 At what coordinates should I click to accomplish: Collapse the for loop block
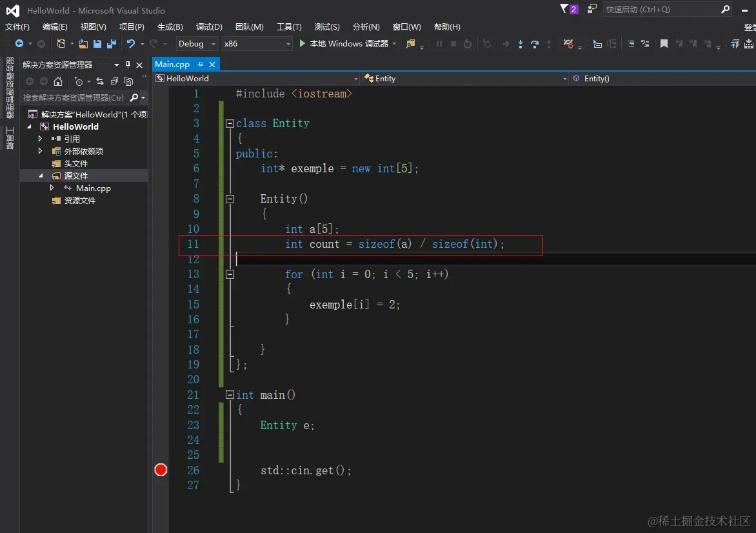click(x=230, y=274)
